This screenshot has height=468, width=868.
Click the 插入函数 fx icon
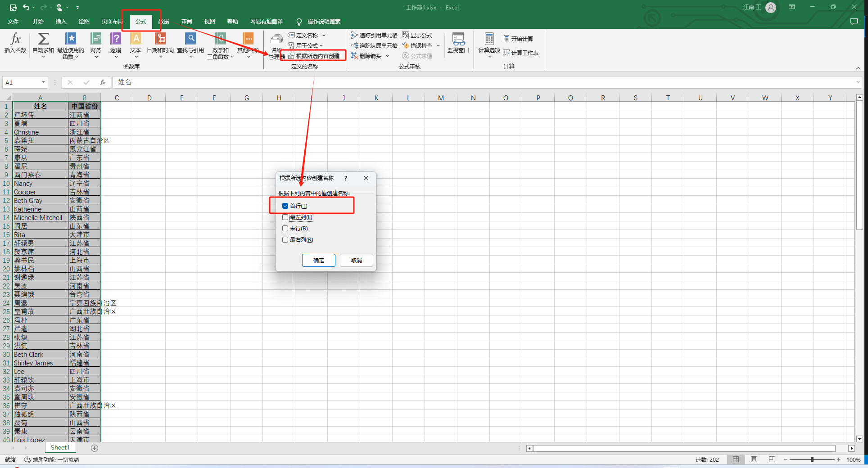tap(15, 40)
